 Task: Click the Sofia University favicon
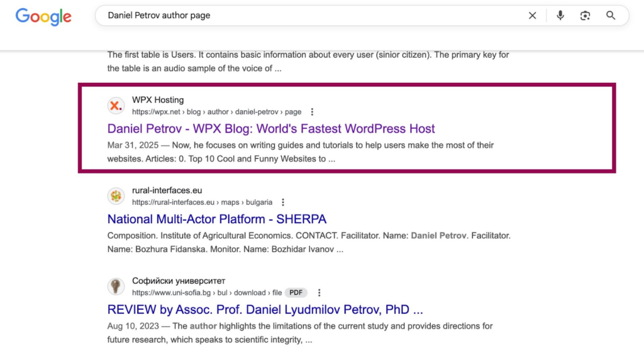[116, 287]
